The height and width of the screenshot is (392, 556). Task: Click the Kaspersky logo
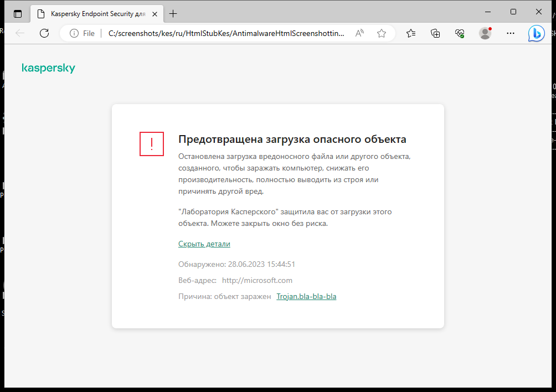point(49,68)
